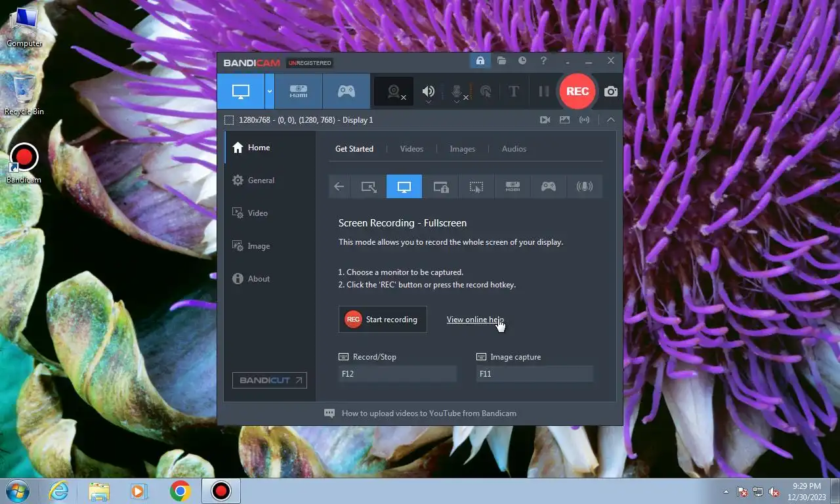This screenshot has height=504, width=840.
Task: Select screen recording mode in top toolbar
Action: pyautogui.click(x=241, y=91)
